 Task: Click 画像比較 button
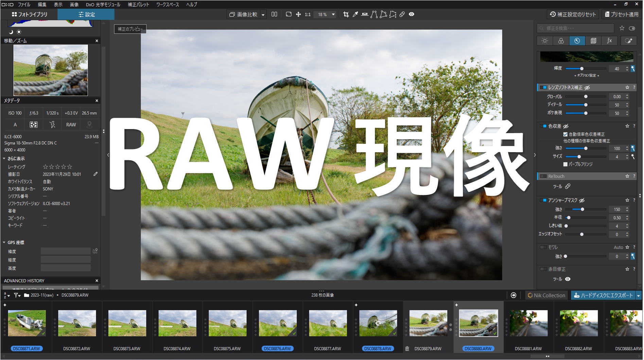pos(243,15)
